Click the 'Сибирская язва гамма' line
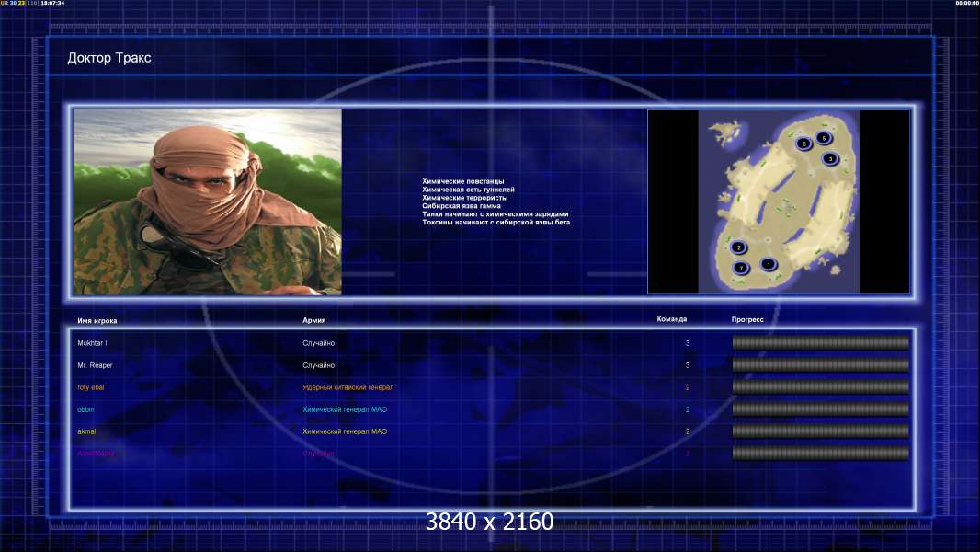Viewport: 980px width, 552px height. 462,206
